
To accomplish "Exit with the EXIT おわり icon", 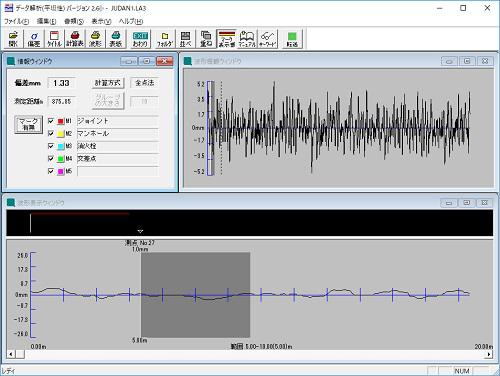I will [140, 39].
